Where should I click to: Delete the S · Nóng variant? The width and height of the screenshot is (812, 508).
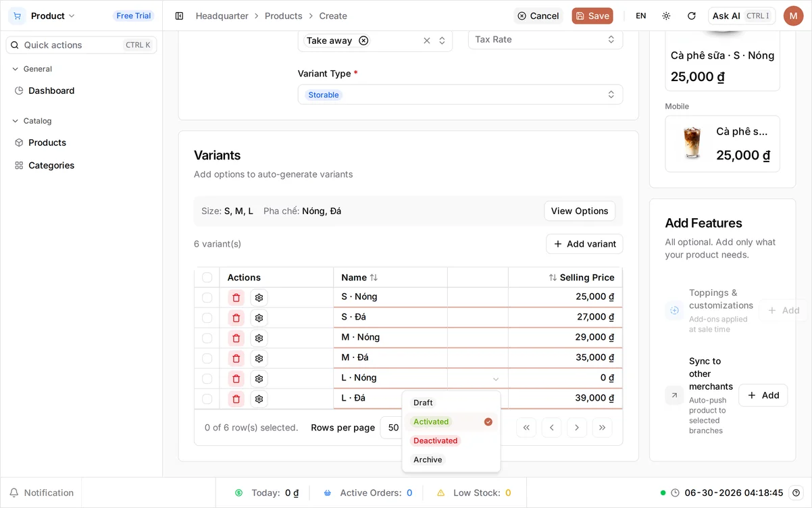236,297
